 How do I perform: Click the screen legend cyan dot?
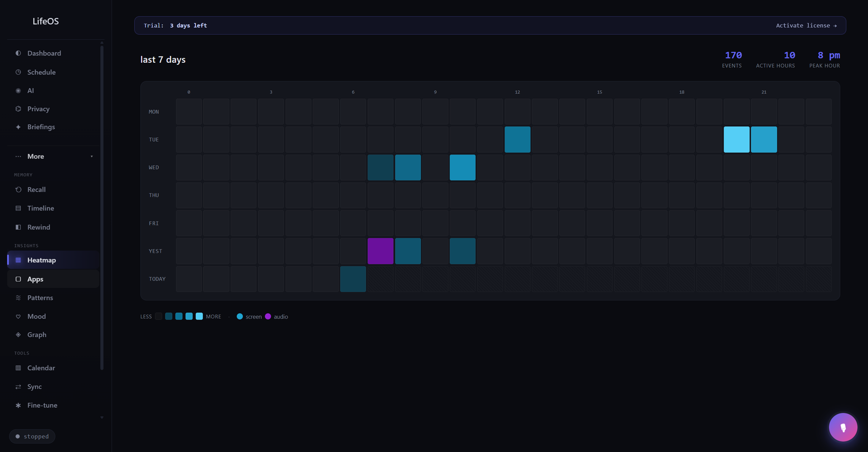point(240,316)
